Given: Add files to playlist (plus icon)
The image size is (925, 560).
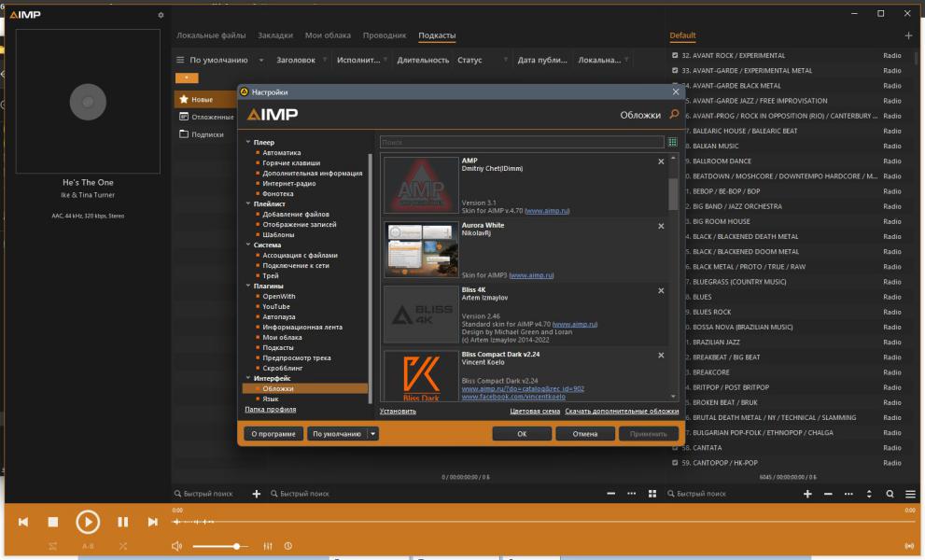Looking at the screenshot, I should (x=807, y=494).
